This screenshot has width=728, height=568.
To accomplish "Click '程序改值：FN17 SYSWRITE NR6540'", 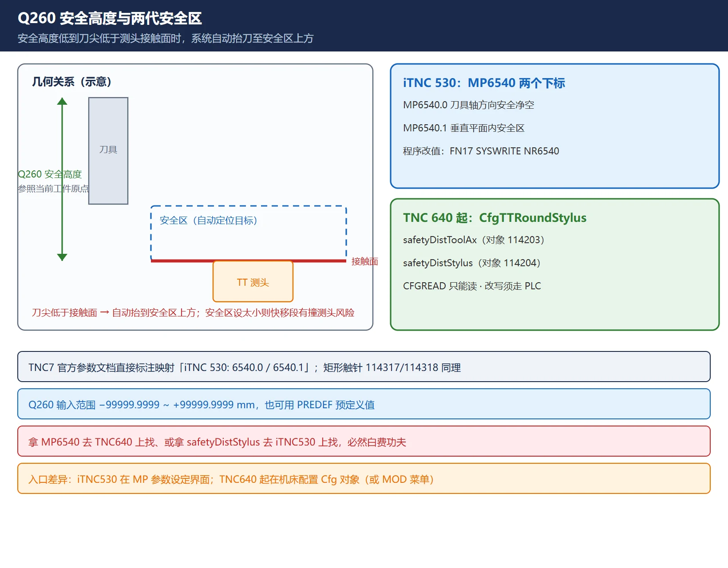I will click(x=481, y=151).
